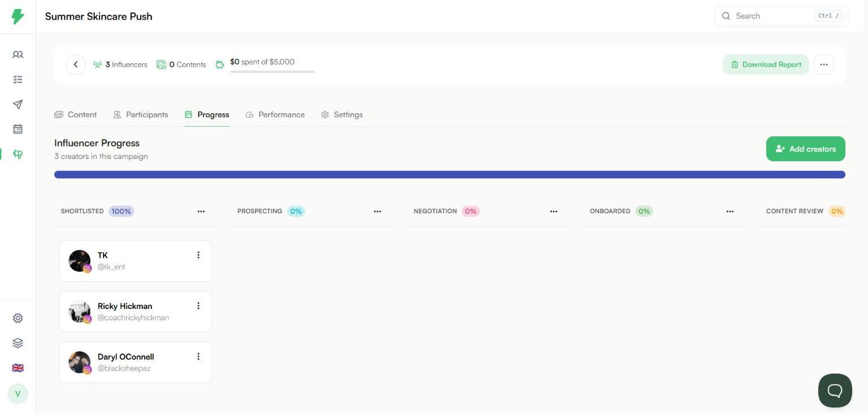Click the Content Review column header

point(795,212)
